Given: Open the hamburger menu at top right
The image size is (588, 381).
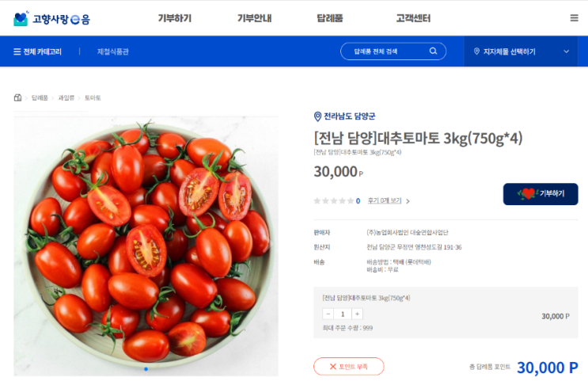Looking at the screenshot, I should (x=574, y=18).
